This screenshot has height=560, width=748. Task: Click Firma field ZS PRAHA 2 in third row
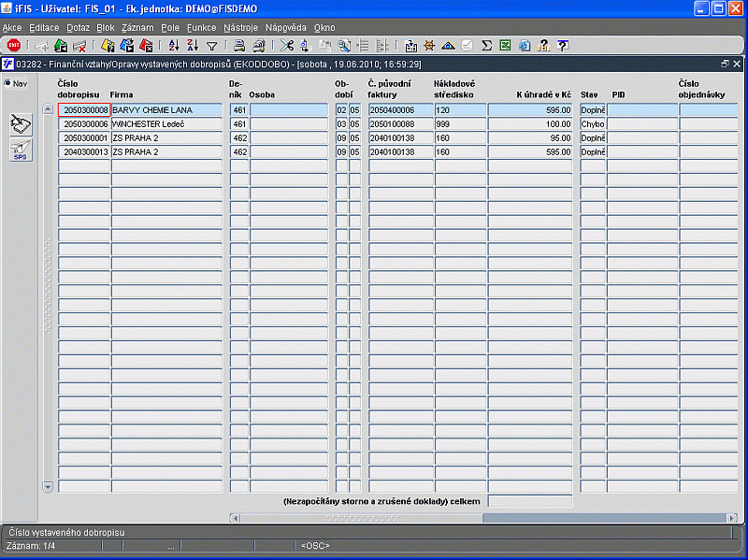[166, 137]
